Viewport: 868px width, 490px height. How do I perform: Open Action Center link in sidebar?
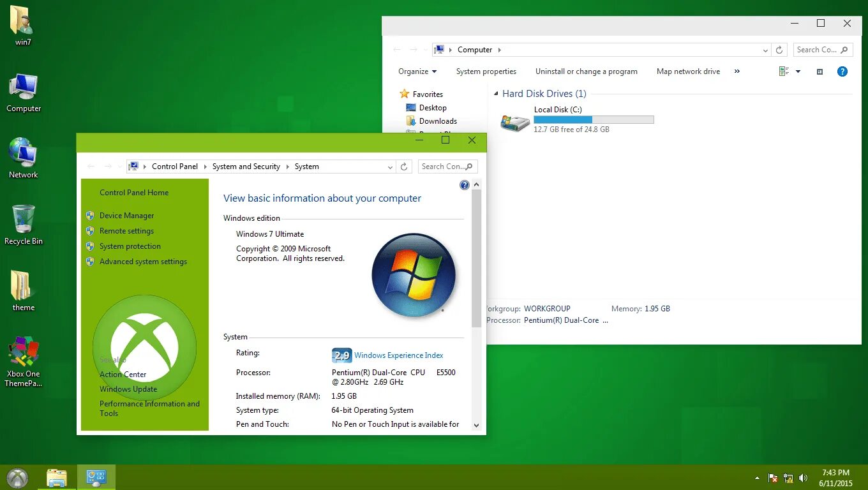123,375
